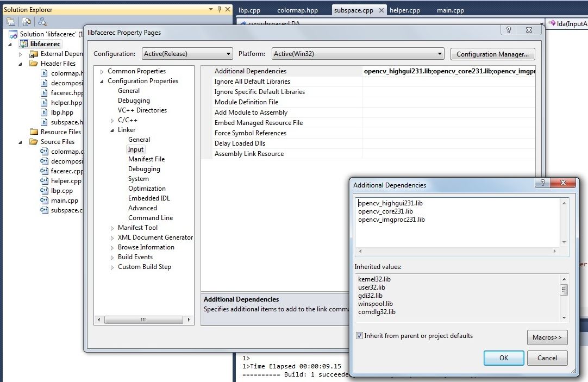Select the Solution 'libfacerec' node icon

tap(13, 34)
